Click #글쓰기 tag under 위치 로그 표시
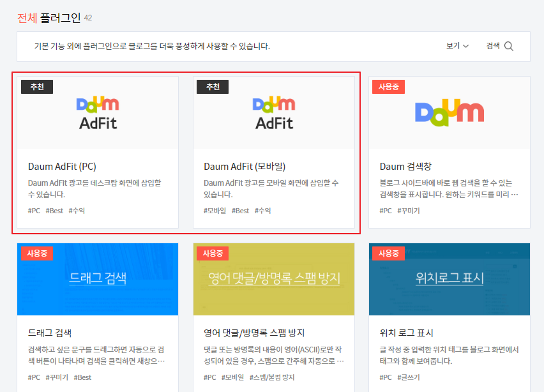 click(x=409, y=377)
